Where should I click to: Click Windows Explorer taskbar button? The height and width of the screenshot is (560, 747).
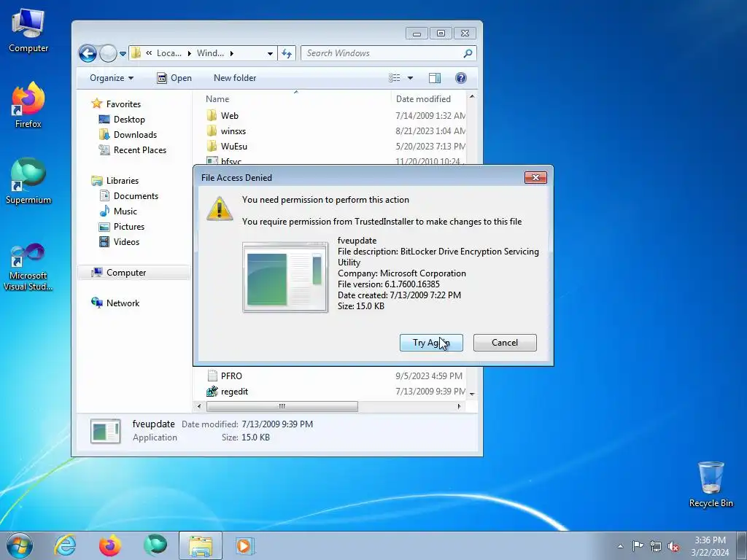(x=201, y=545)
